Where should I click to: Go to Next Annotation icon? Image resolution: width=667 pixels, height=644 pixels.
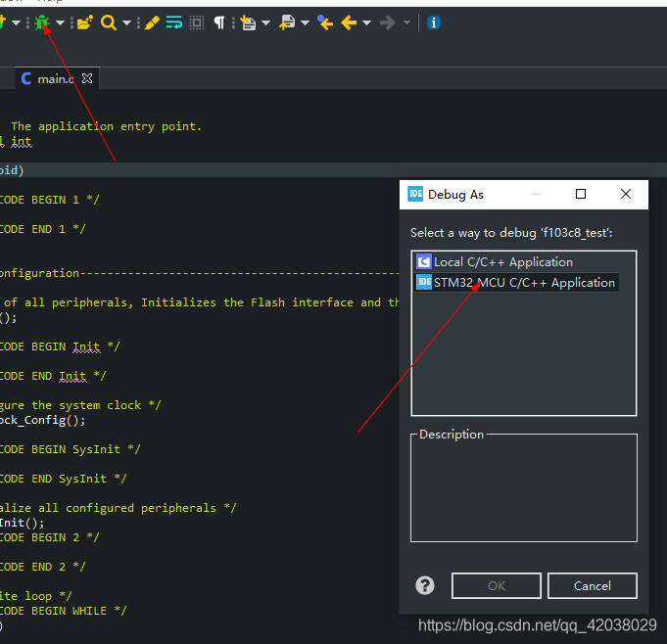pos(248,23)
